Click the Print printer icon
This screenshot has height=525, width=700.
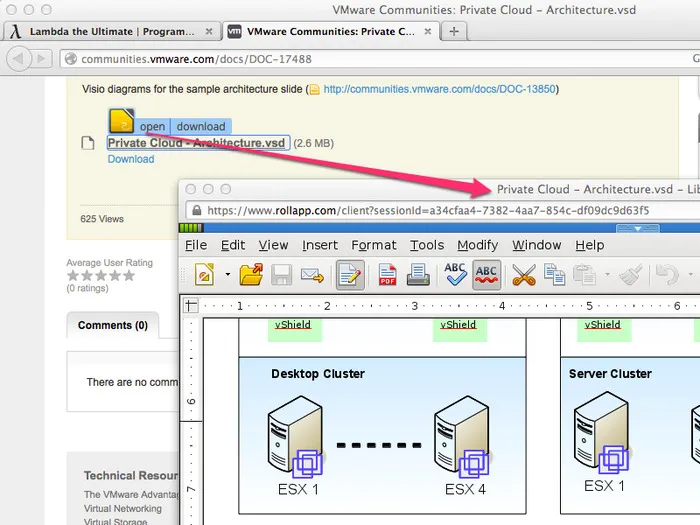[x=418, y=274]
